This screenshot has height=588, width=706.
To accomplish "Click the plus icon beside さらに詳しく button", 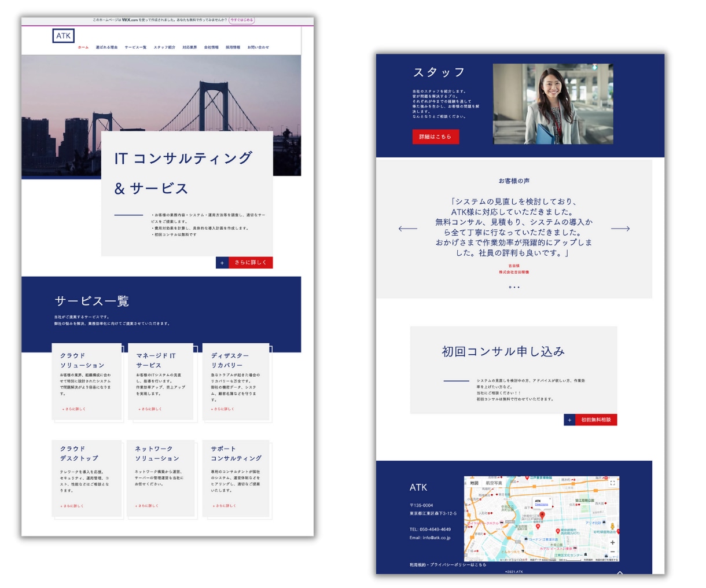I will click(222, 263).
